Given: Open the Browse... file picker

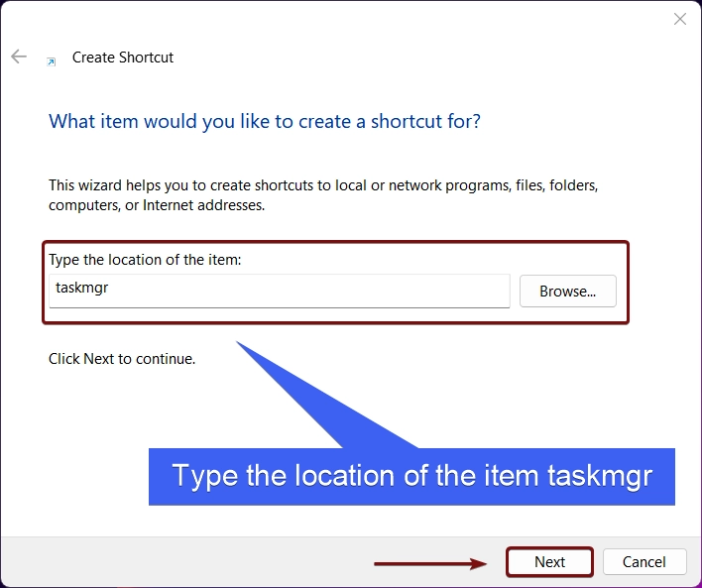Looking at the screenshot, I should (x=568, y=292).
